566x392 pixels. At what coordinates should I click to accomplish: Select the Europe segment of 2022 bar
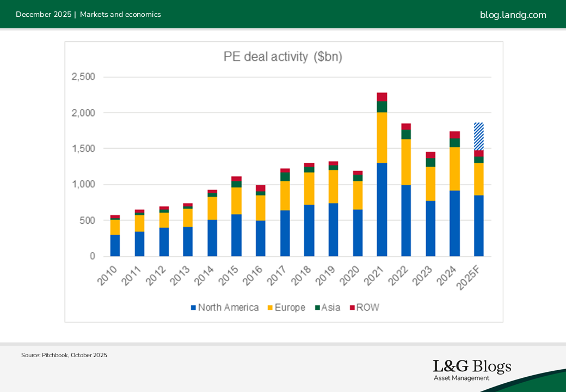[x=405, y=162]
